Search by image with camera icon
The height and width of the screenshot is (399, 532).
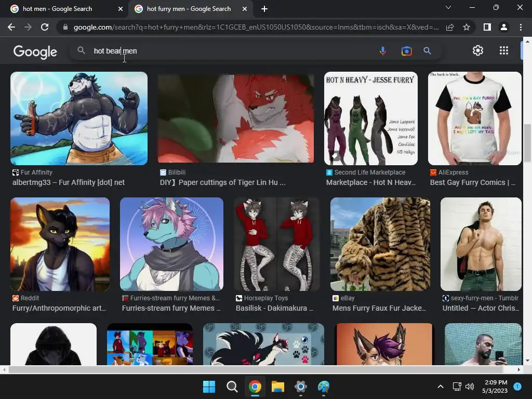[406, 51]
